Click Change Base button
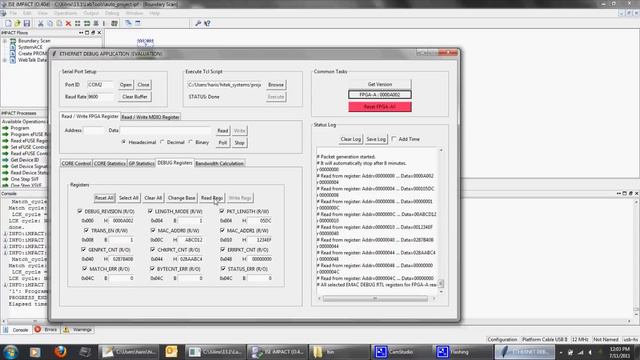This screenshot has height=360, width=640. [x=181, y=198]
